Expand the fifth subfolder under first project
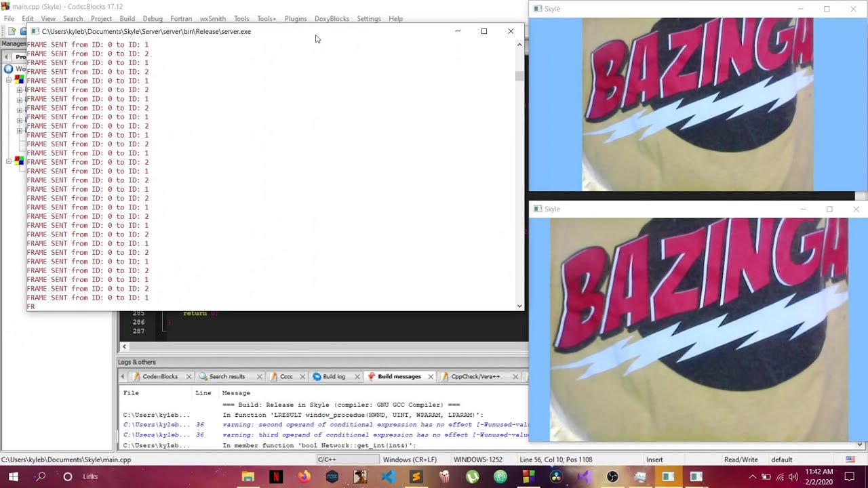 click(20, 131)
